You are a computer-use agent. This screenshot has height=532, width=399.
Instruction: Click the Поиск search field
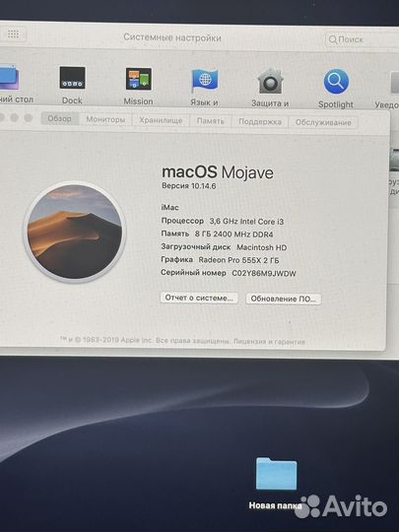(362, 39)
